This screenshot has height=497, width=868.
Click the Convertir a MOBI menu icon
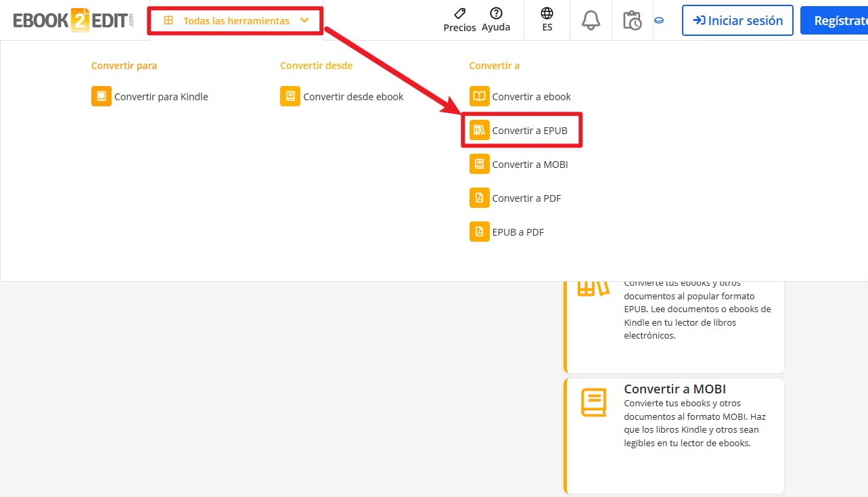coord(479,164)
